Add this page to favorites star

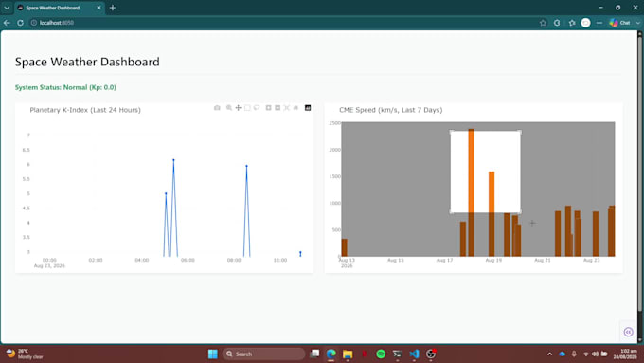[x=543, y=23]
